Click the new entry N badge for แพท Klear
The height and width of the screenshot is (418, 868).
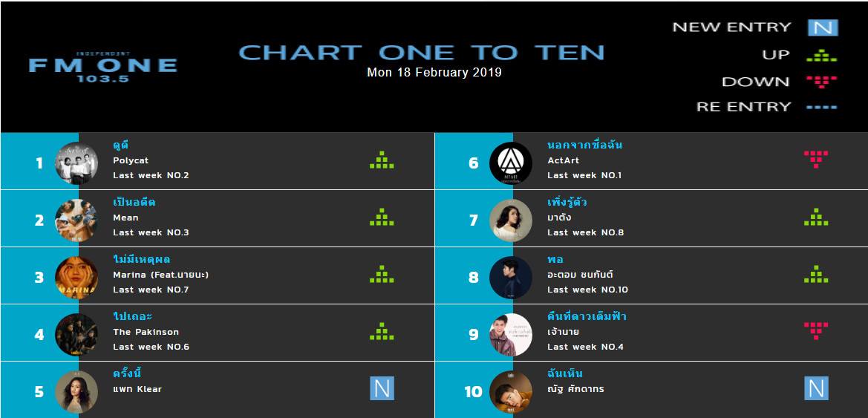tap(382, 388)
